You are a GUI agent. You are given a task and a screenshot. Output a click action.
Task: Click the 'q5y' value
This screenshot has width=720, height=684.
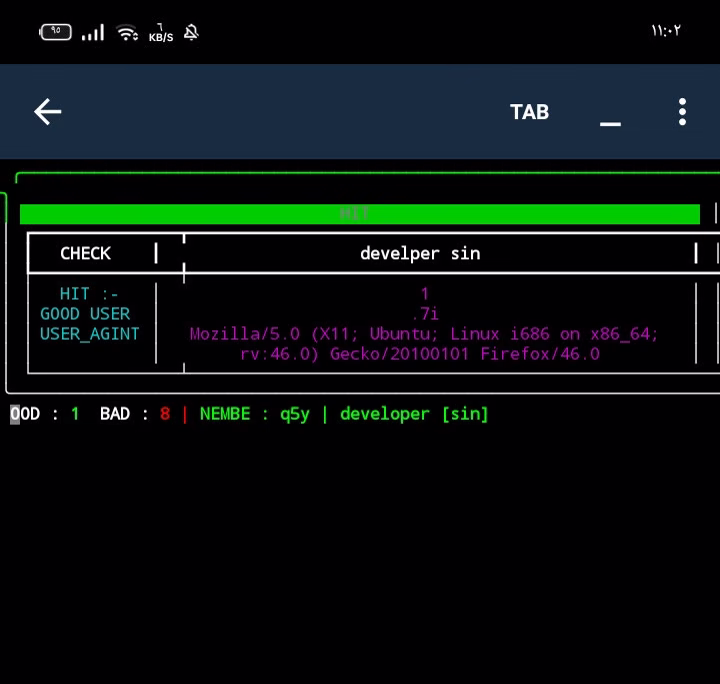(295, 415)
